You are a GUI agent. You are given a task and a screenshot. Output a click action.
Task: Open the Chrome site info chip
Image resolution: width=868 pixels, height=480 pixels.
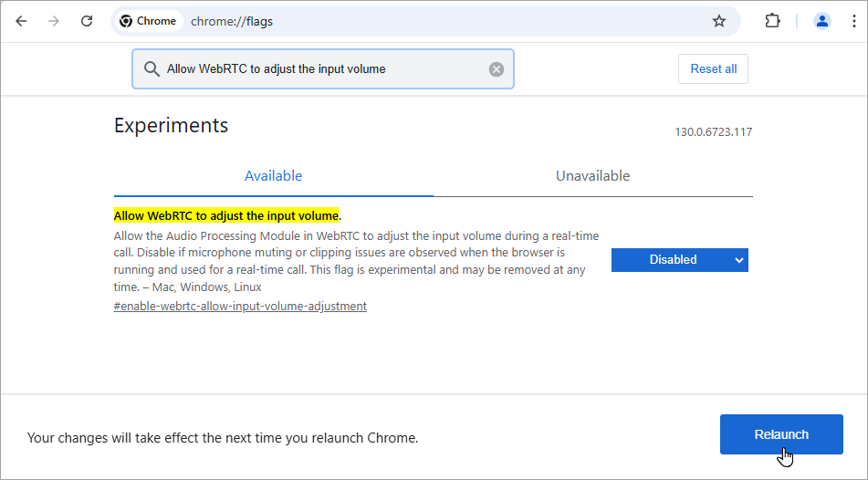pyautogui.click(x=149, y=21)
